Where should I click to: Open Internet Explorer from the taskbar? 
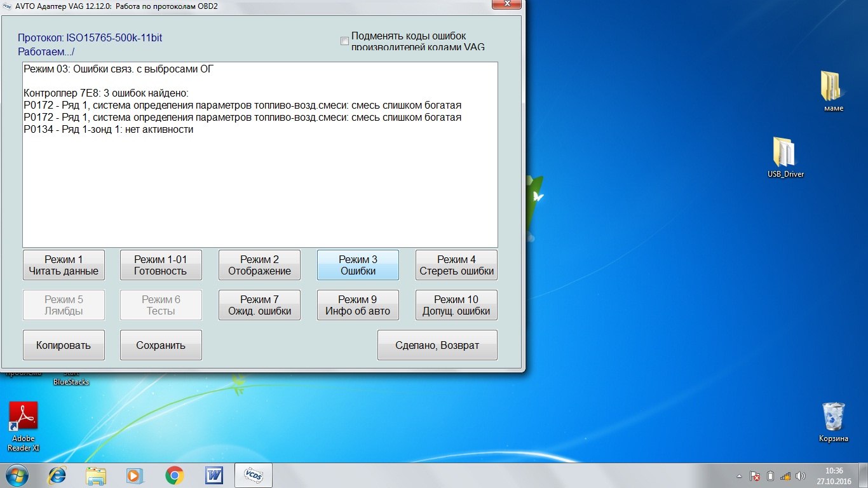57,475
